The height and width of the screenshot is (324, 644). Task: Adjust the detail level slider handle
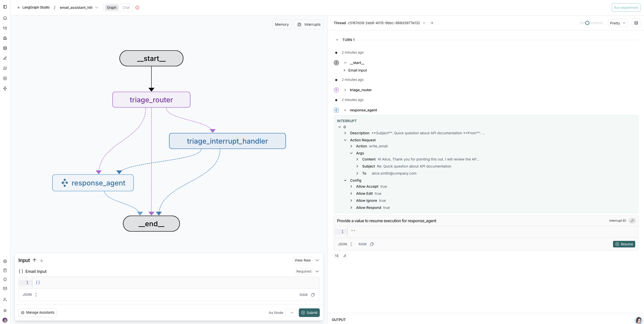(x=587, y=23)
